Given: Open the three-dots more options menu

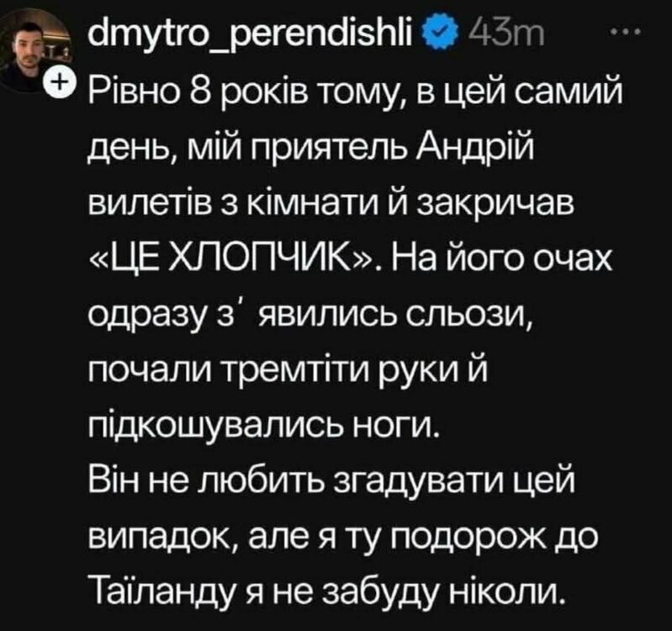Looking at the screenshot, I should (x=626, y=31).
